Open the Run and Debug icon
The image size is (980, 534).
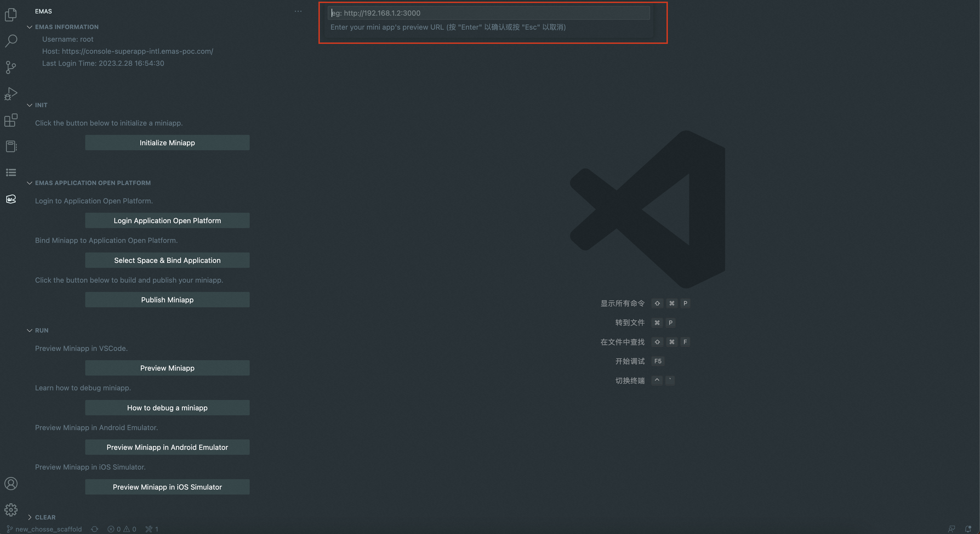(x=11, y=94)
